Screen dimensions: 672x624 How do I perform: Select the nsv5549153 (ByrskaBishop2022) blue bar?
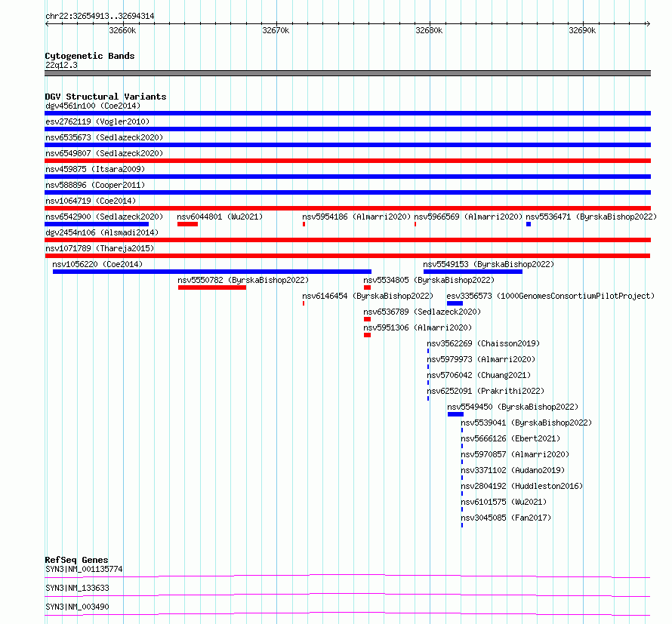473,272
